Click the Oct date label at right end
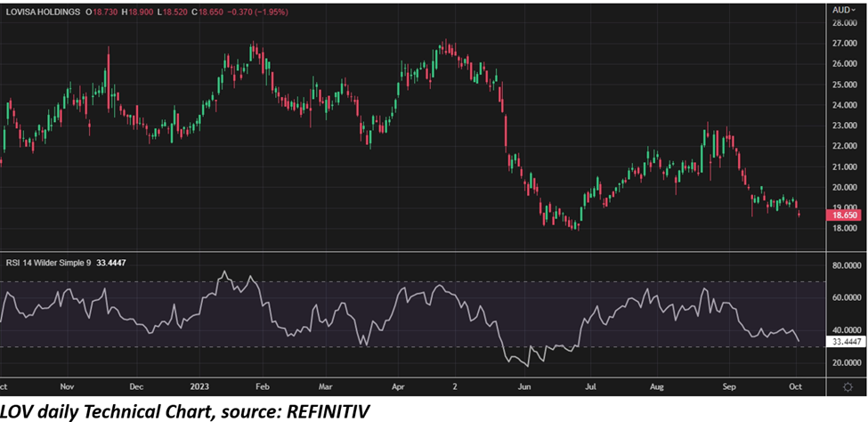868x422 pixels. (796, 386)
